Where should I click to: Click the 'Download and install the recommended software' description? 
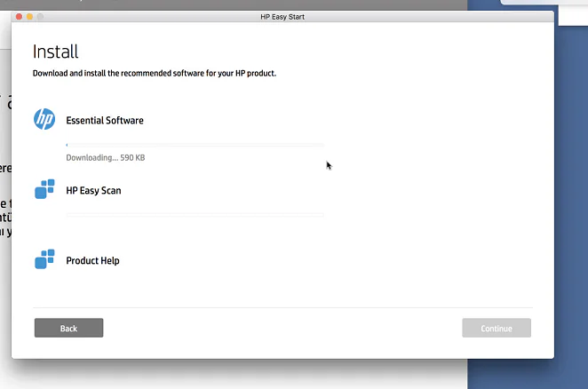[155, 73]
